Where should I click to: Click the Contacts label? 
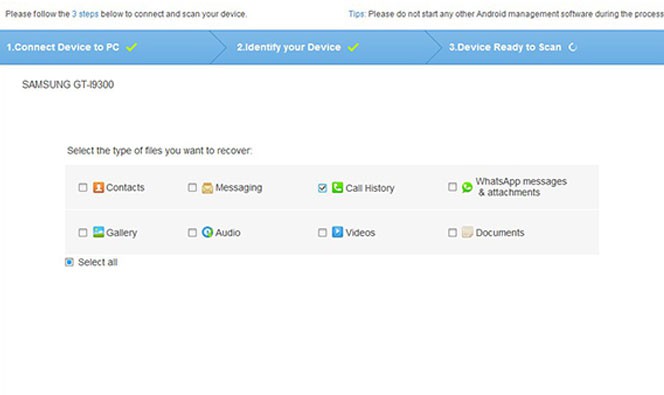(125, 188)
